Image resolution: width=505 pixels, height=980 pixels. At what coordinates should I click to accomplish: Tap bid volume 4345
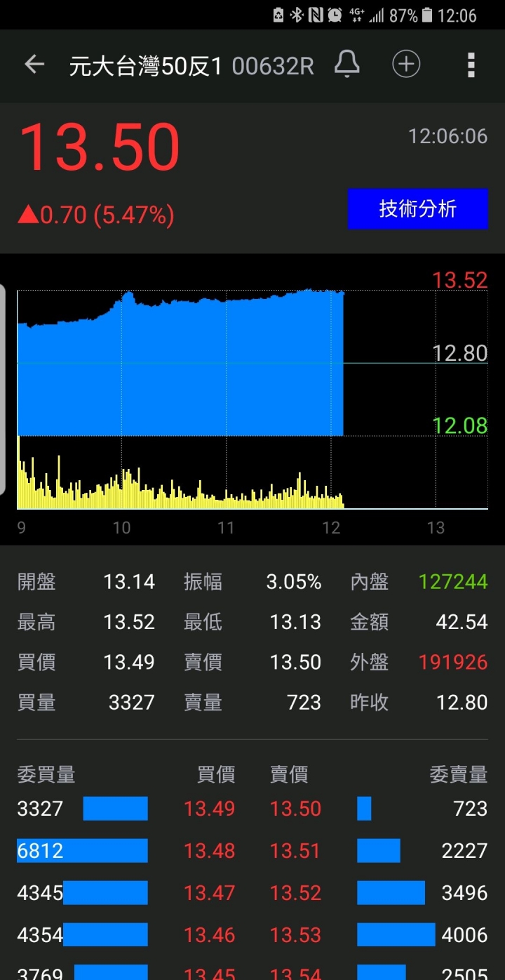tap(41, 893)
